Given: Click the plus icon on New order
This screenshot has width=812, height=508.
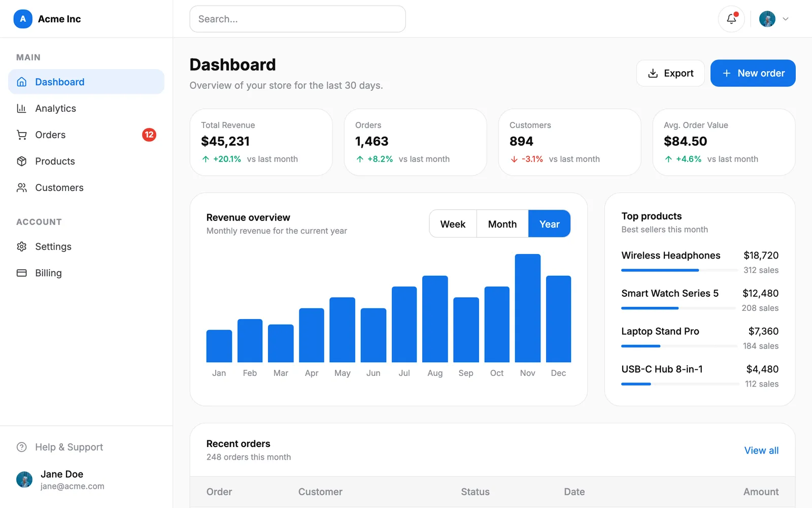Looking at the screenshot, I should tap(727, 73).
